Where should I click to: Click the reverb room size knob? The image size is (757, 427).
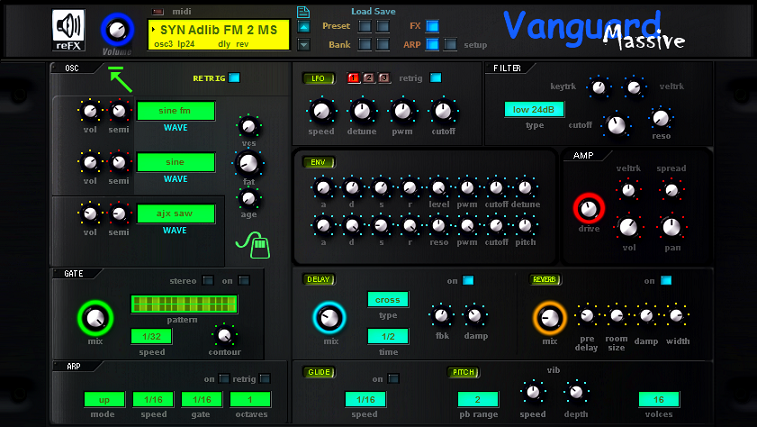[617, 315]
